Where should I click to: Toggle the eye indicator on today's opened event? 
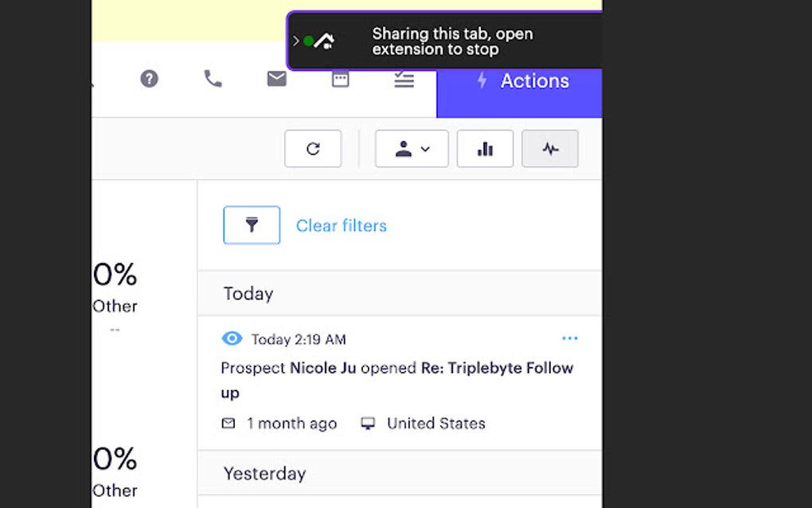point(232,338)
